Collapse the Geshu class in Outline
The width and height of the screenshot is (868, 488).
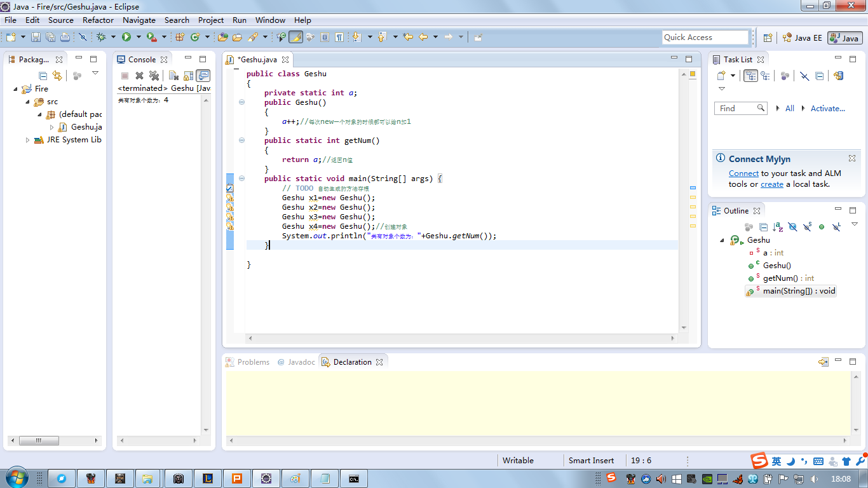click(722, 240)
